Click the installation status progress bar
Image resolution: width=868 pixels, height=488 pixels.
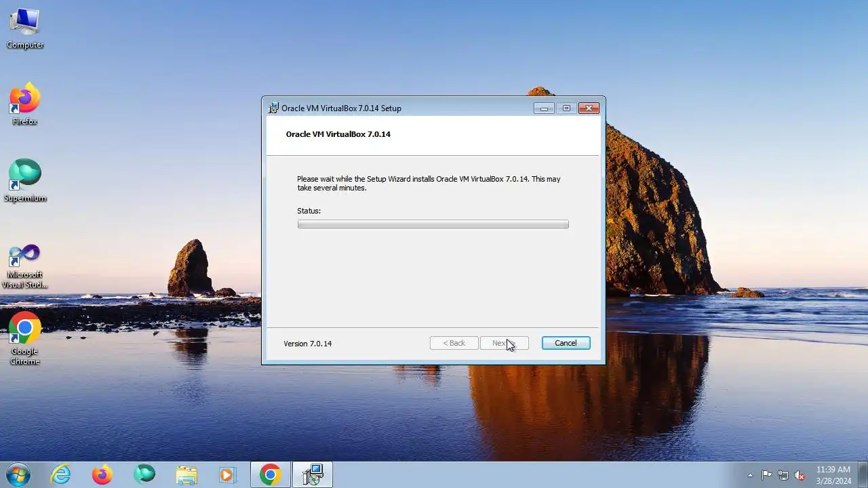[x=433, y=224]
